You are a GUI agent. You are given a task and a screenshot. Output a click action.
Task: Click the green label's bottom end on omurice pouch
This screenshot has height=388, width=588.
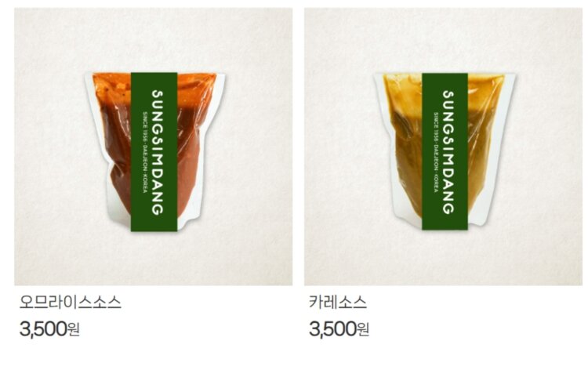pos(154,224)
